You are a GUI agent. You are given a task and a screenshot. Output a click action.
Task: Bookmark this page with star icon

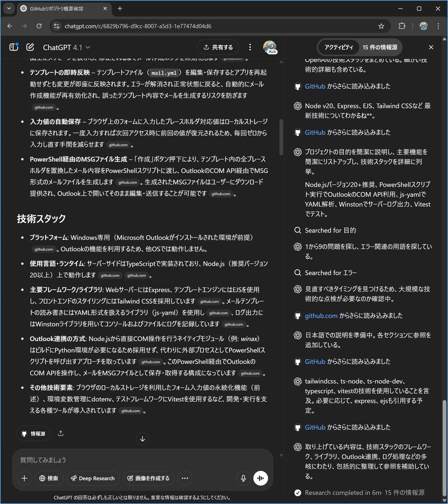[381, 26]
